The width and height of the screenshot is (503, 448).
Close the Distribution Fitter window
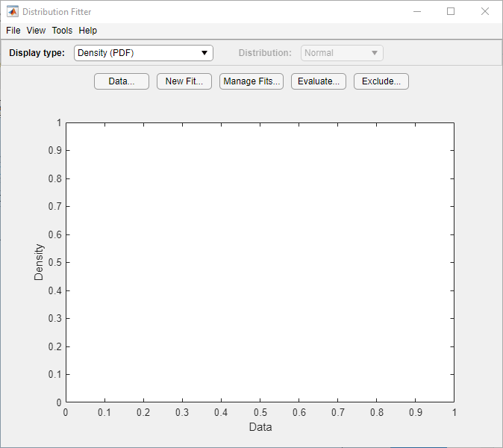click(485, 11)
